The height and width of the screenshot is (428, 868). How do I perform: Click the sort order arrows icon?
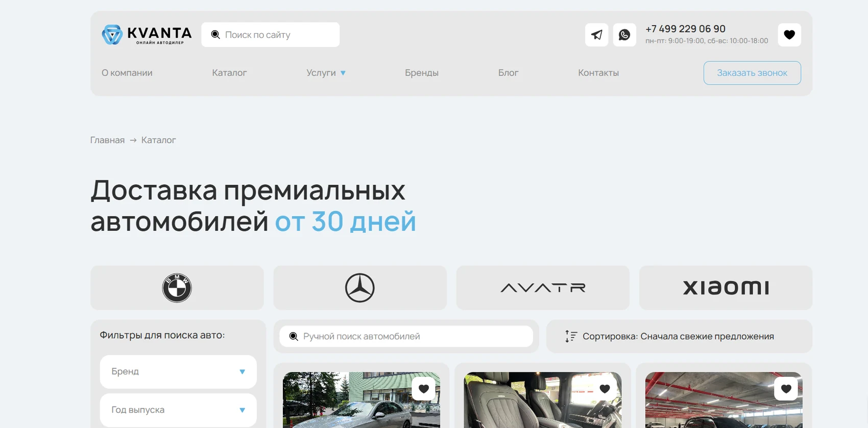571,336
